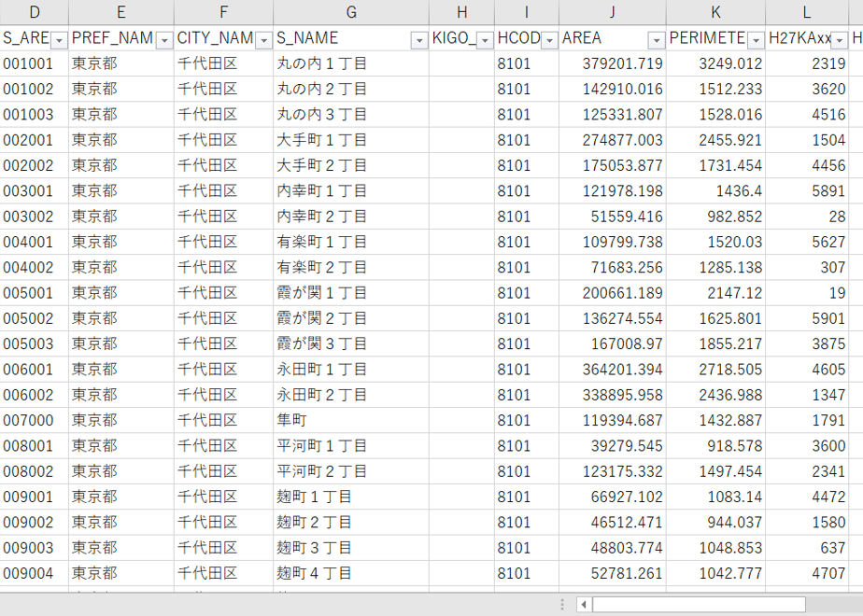
Task: Click PERIMETER value 918.578
Action: click(715, 445)
